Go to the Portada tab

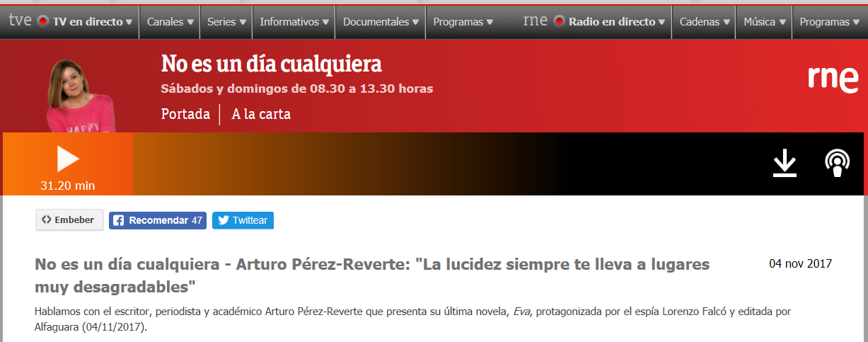pos(185,114)
